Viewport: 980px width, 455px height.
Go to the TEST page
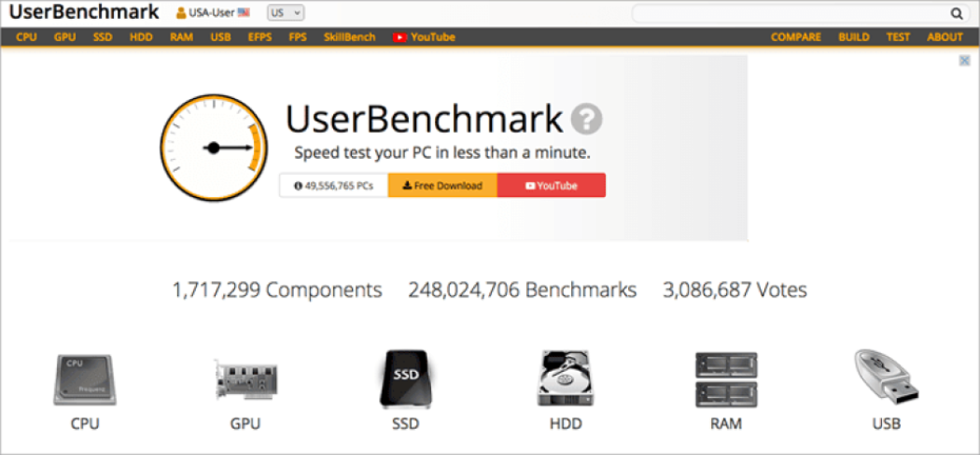click(x=898, y=37)
